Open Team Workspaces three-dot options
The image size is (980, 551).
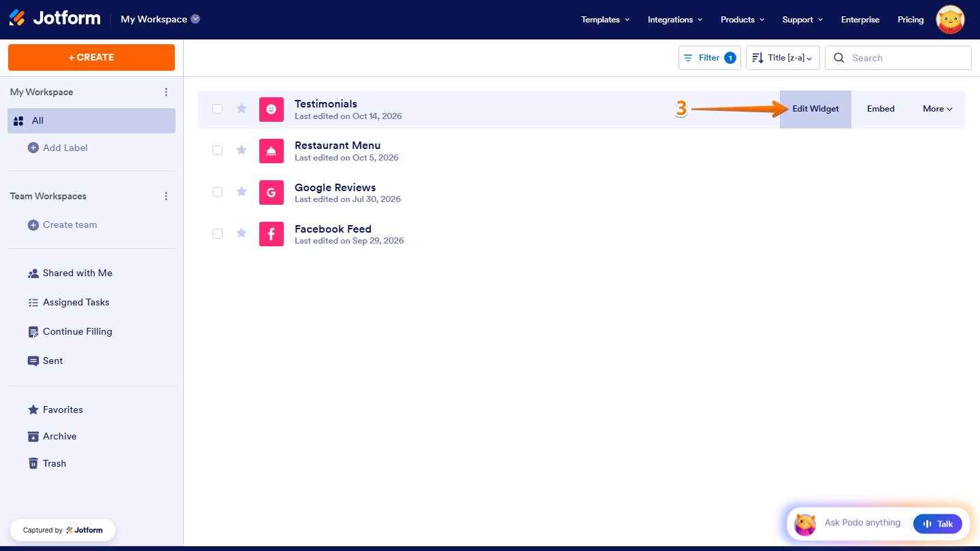pos(166,196)
